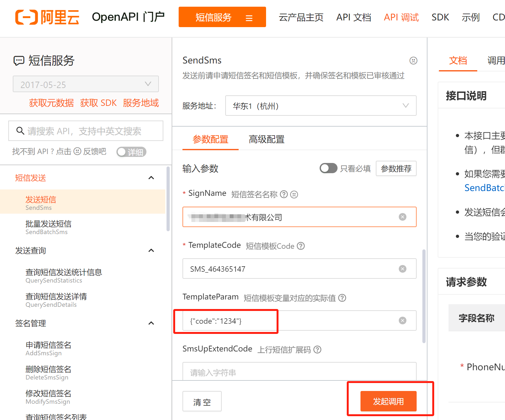Screen dimensions: 505x420
Task: Collapse the 短信发送 section
Action: click(151, 178)
